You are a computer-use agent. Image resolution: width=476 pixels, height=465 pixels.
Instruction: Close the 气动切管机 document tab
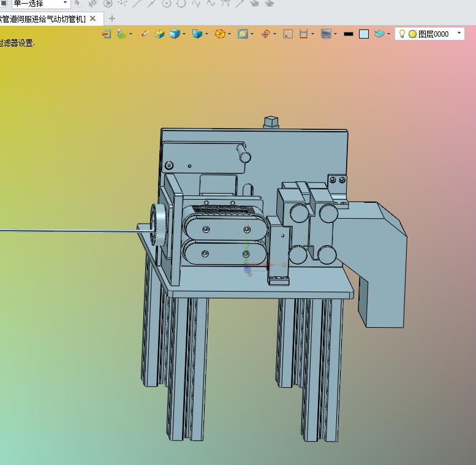[x=93, y=18]
